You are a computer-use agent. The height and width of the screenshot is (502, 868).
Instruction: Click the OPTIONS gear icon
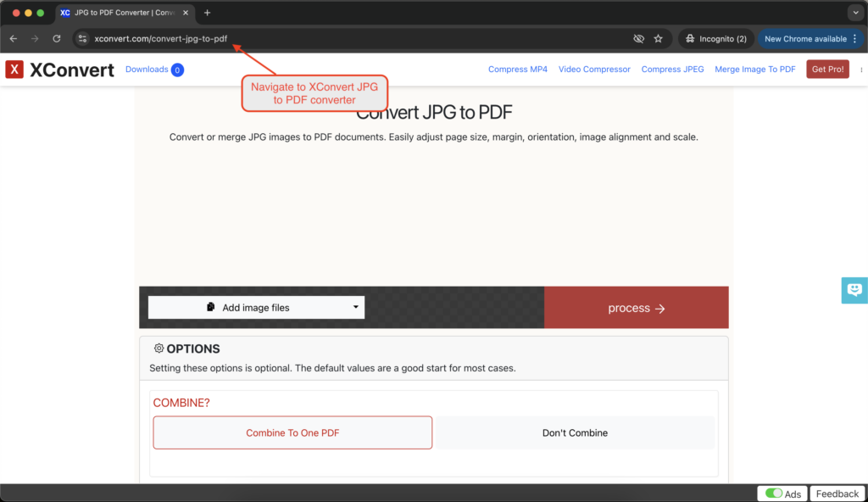159,349
